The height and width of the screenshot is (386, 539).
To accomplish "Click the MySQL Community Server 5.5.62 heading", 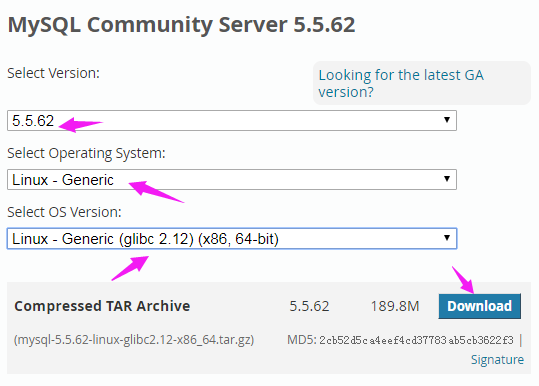I will 181,25.
